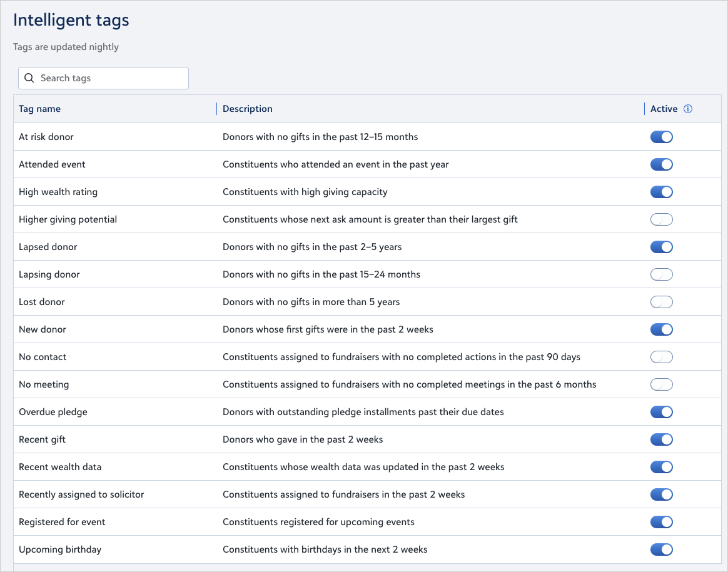Click the Search tags input field
Screen dimensions: 728x572
[109, 78]
